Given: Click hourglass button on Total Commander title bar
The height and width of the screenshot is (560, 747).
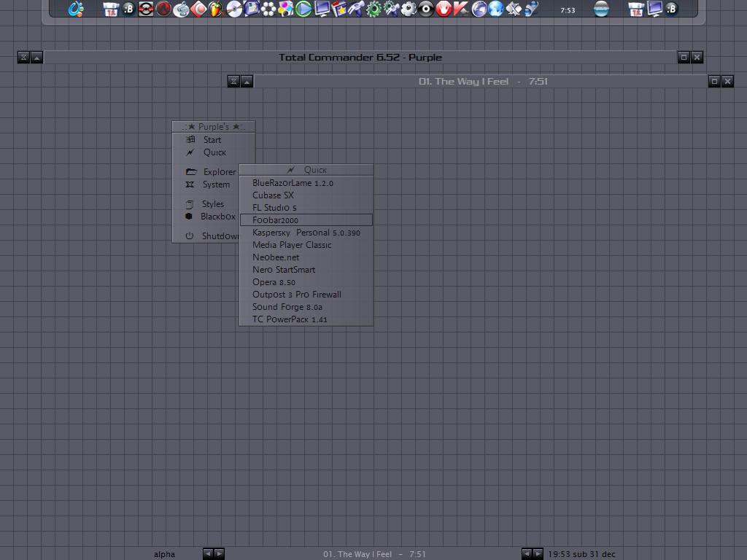Looking at the screenshot, I should [23, 58].
